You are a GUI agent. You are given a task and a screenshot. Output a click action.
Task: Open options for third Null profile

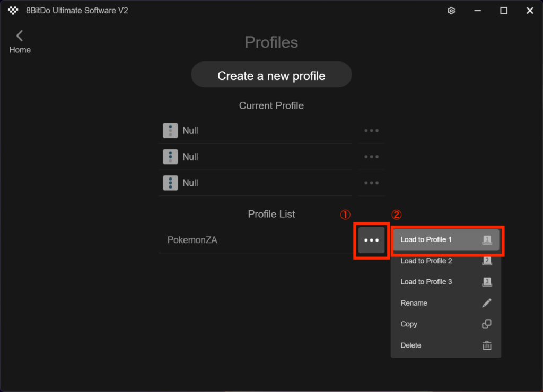[x=371, y=183]
